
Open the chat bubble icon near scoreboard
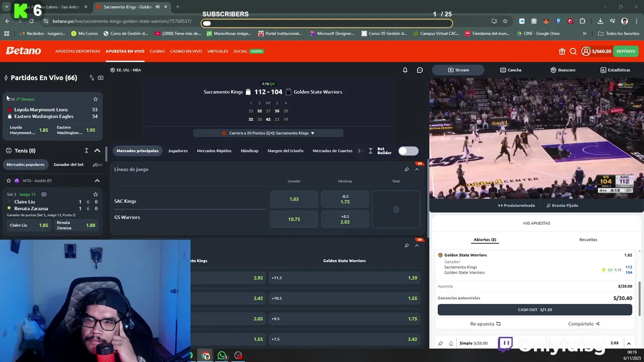(420, 70)
